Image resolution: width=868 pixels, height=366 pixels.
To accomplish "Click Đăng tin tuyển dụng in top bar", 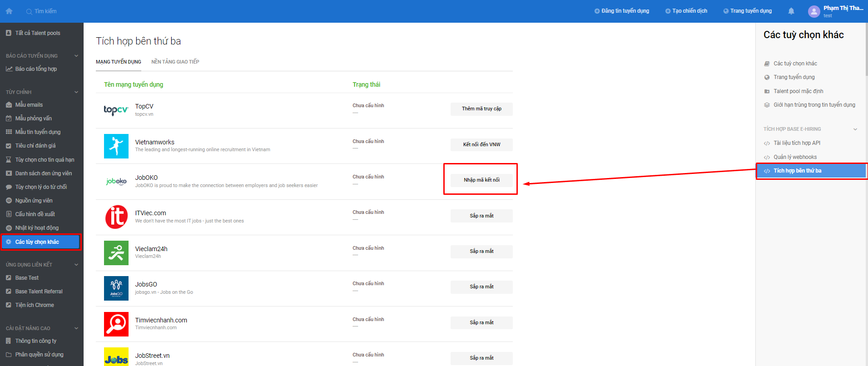I will [x=622, y=11].
